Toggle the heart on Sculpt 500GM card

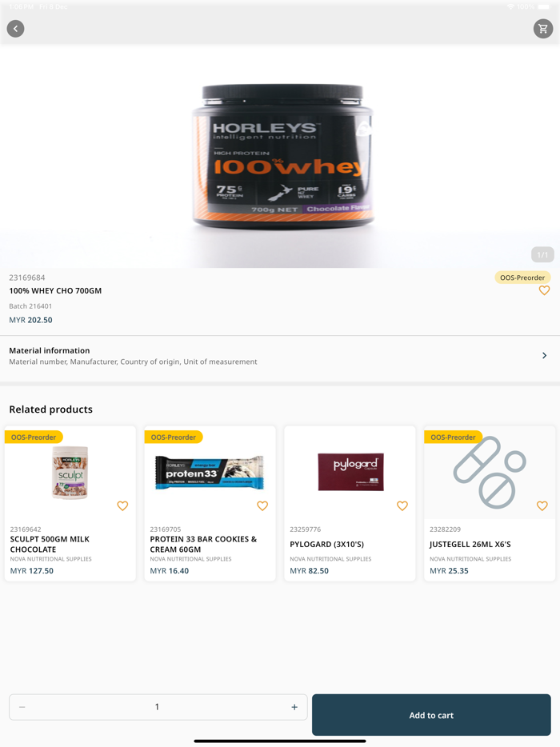coord(122,505)
